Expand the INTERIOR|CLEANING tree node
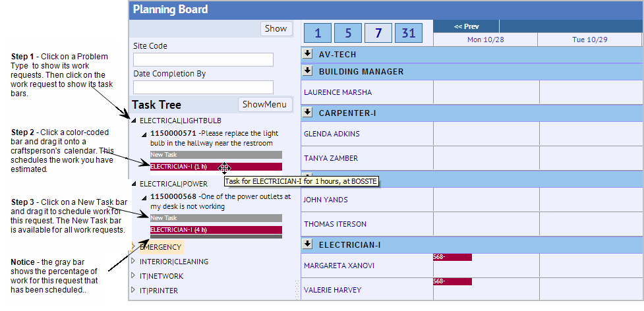This screenshot has width=644, height=311. coord(134,262)
